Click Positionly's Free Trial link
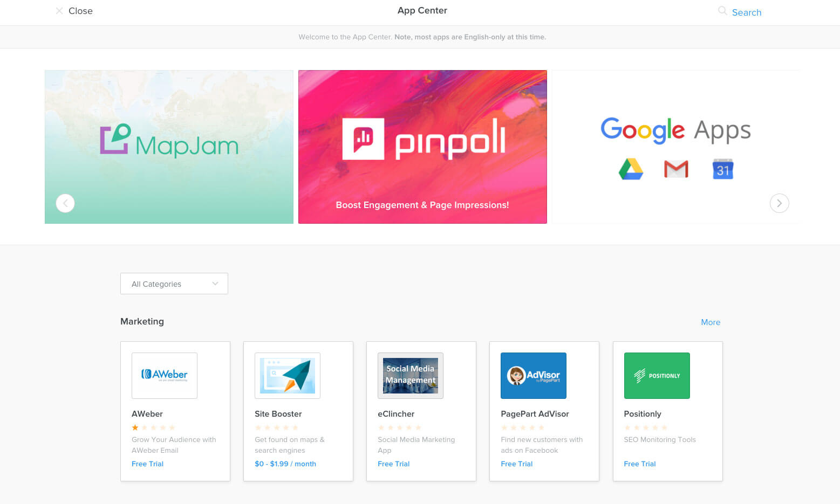840x504 pixels. click(x=640, y=464)
